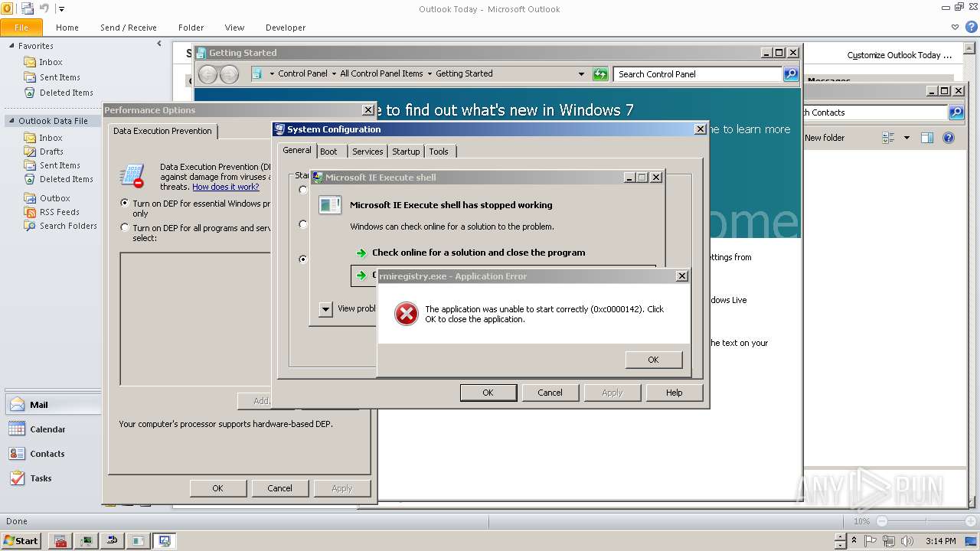Viewport: 980px width, 551px height.
Task: Click Cancel in System Configuration dialog
Action: point(550,393)
